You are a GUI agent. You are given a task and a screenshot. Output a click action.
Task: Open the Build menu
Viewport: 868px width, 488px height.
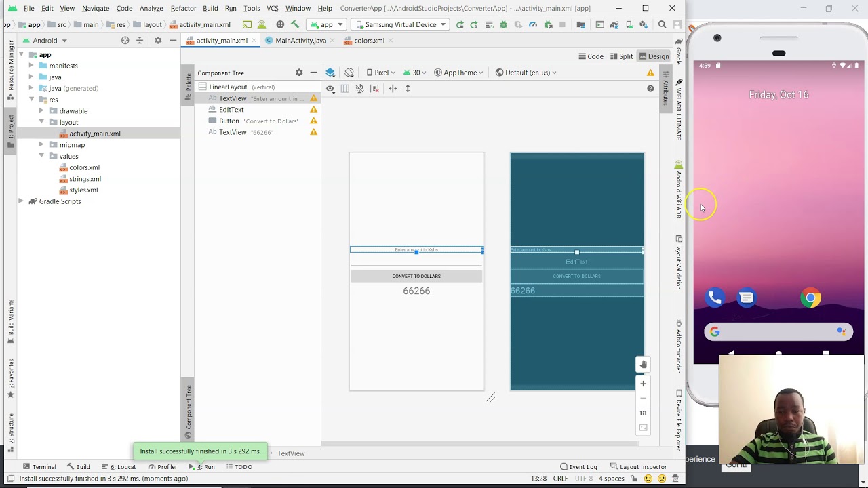(x=210, y=8)
